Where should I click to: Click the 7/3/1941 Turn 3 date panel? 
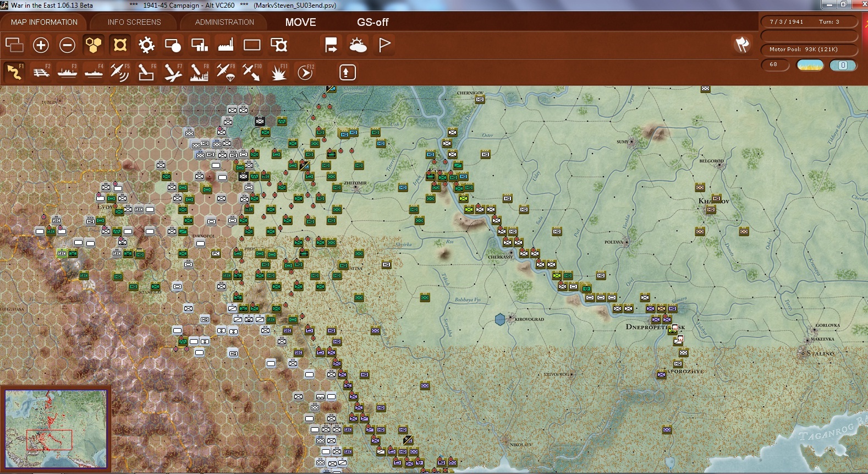click(x=809, y=21)
